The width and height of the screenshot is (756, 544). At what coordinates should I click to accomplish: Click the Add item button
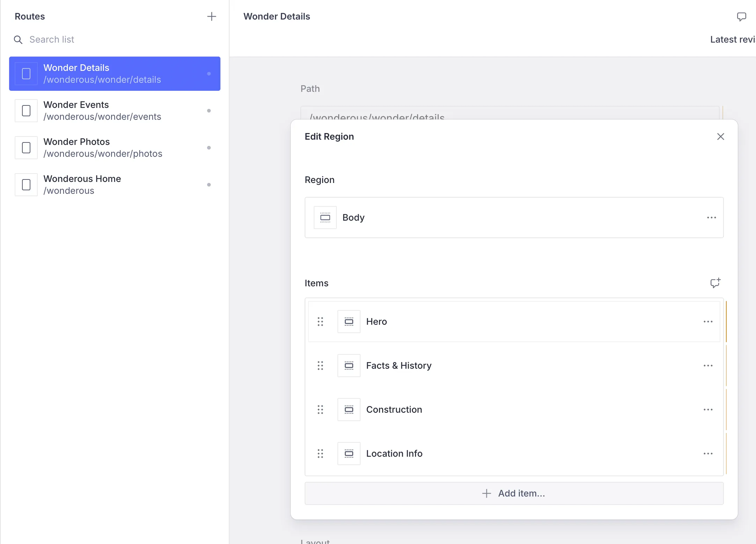(514, 493)
